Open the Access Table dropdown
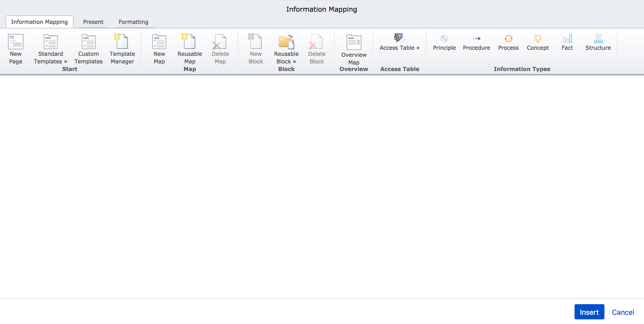This screenshot has width=644, height=324. pos(399,42)
